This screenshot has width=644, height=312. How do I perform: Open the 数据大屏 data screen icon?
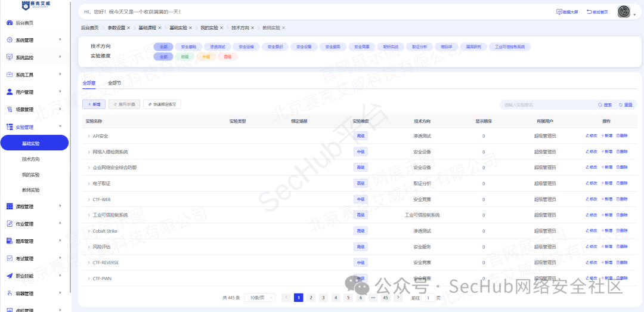coord(559,12)
